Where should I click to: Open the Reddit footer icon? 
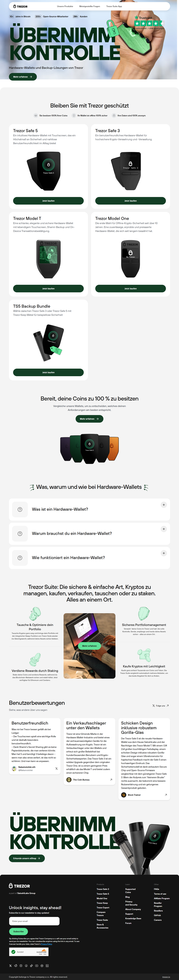(x=16, y=965)
